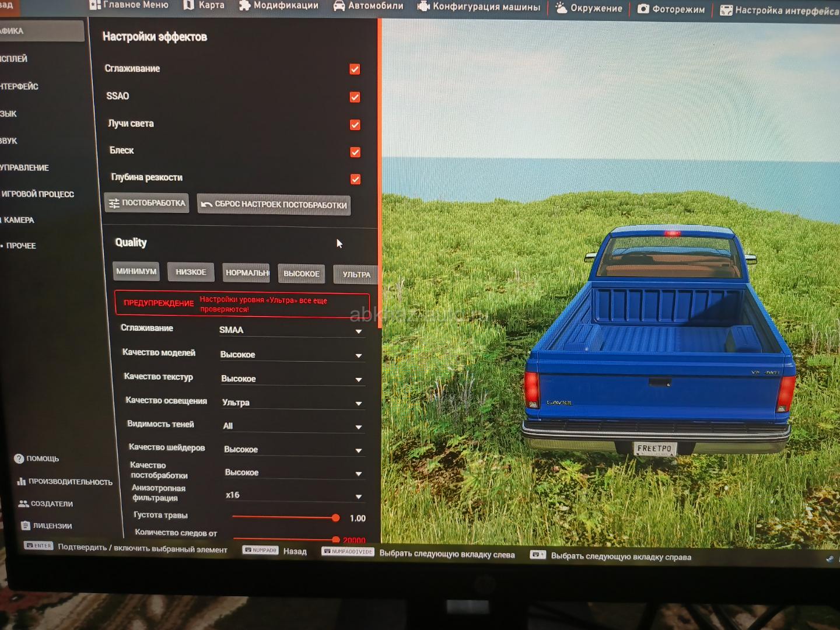This screenshot has width=840, height=630.
Task: Click the СБРОС НАСТРОЕК ПОСТОБРАБОТКИ button
Action: pos(274,205)
